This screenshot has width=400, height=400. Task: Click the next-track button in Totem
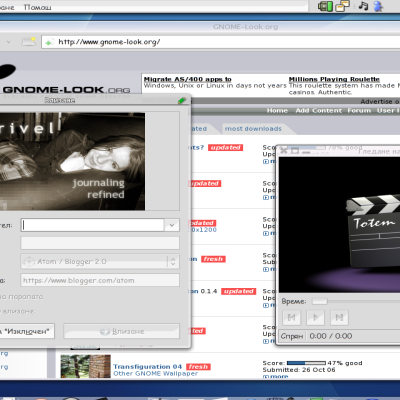point(339,317)
